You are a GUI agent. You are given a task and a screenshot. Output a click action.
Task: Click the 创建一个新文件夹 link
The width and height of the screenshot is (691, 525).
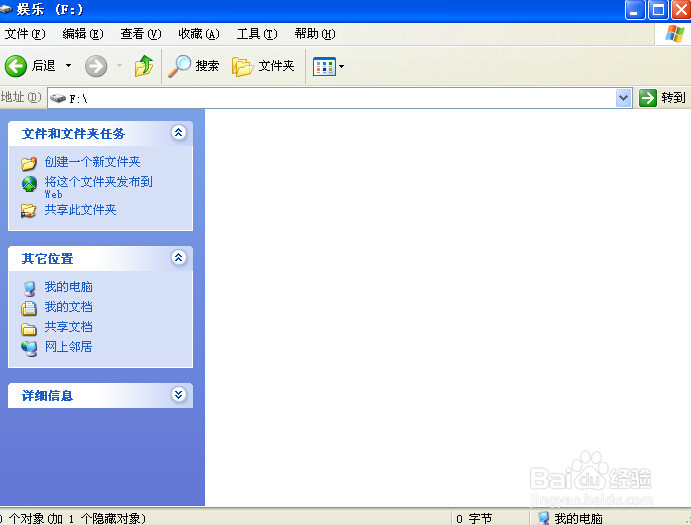click(x=93, y=162)
